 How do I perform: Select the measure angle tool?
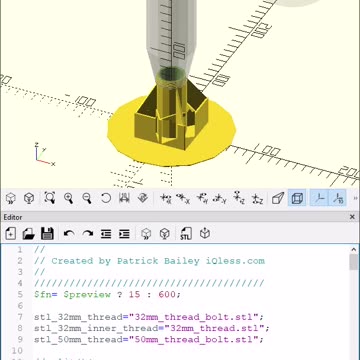click(143, 199)
